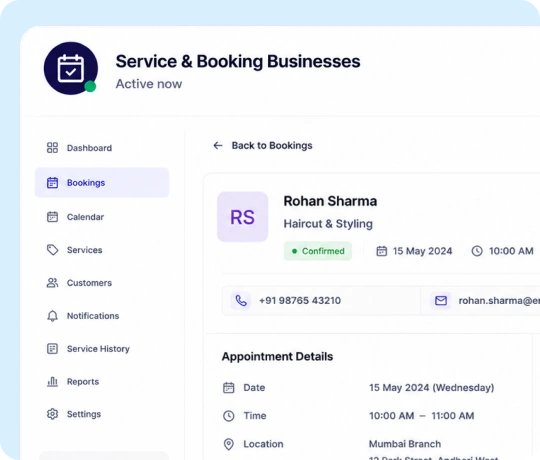Click the Dashboard grid icon
Image resolution: width=540 pixels, height=460 pixels.
[x=52, y=148]
